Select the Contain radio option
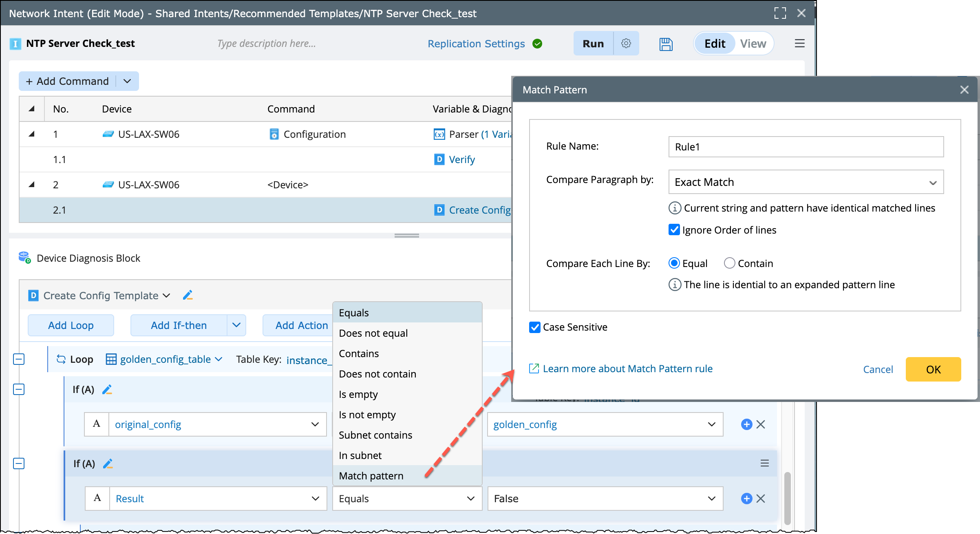The width and height of the screenshot is (980, 534). [729, 263]
